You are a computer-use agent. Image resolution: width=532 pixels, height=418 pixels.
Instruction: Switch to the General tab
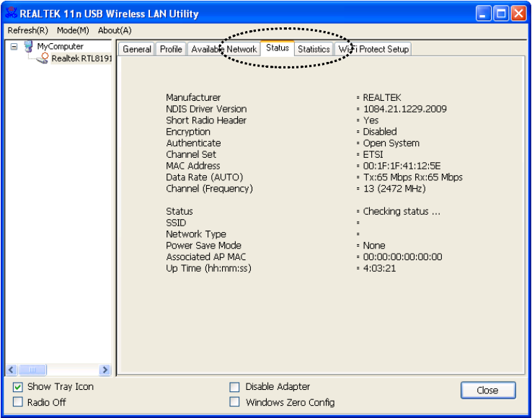[x=137, y=49]
